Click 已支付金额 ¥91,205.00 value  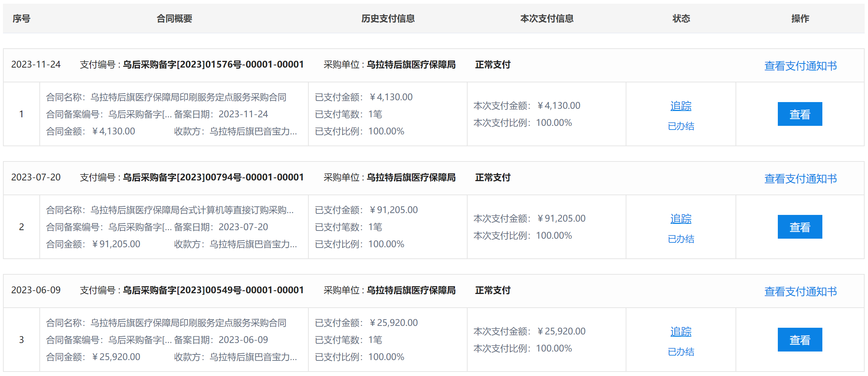(x=393, y=210)
